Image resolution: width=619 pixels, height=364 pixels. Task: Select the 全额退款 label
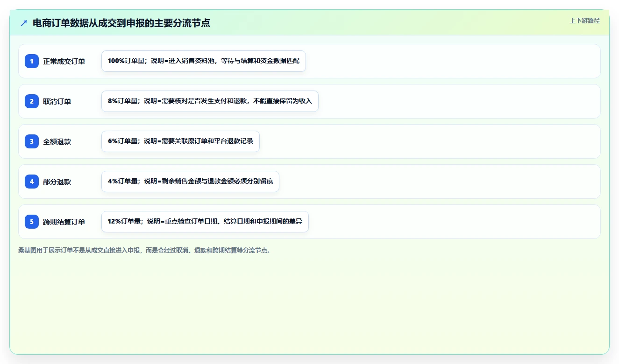[x=57, y=141]
